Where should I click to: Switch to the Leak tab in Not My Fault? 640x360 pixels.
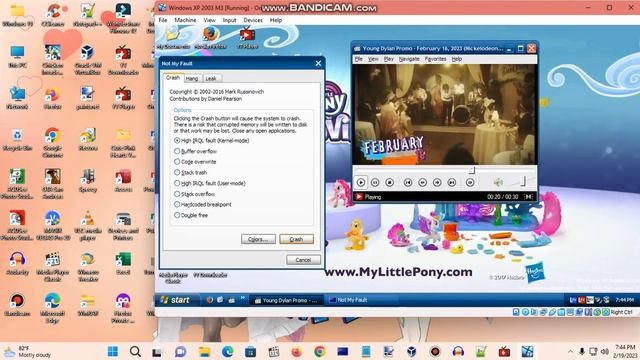click(211, 78)
